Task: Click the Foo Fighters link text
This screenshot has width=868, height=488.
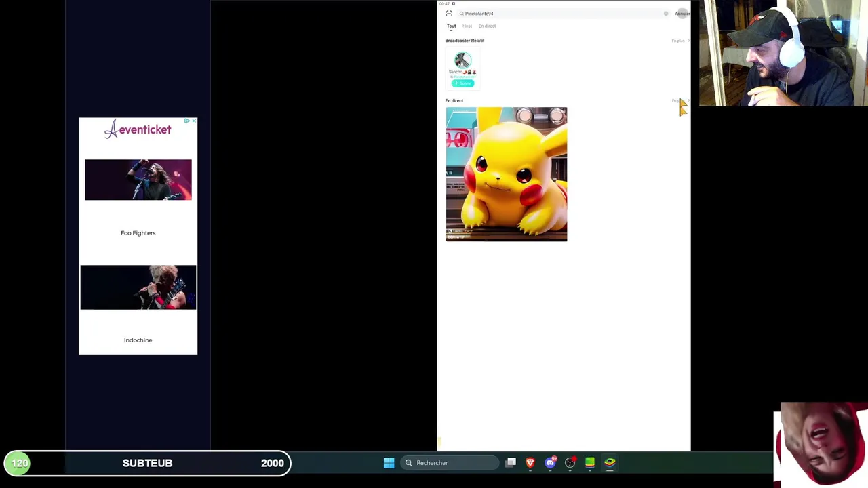Action: 138,233
